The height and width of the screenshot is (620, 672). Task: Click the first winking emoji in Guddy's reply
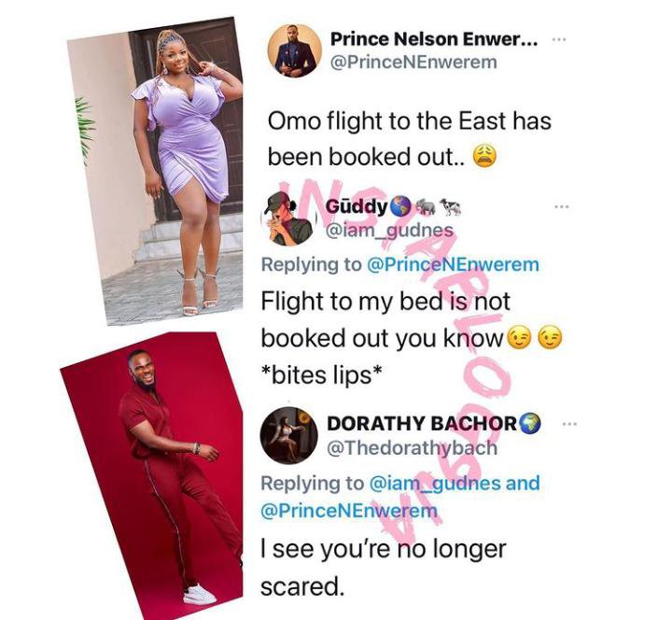[520, 338]
